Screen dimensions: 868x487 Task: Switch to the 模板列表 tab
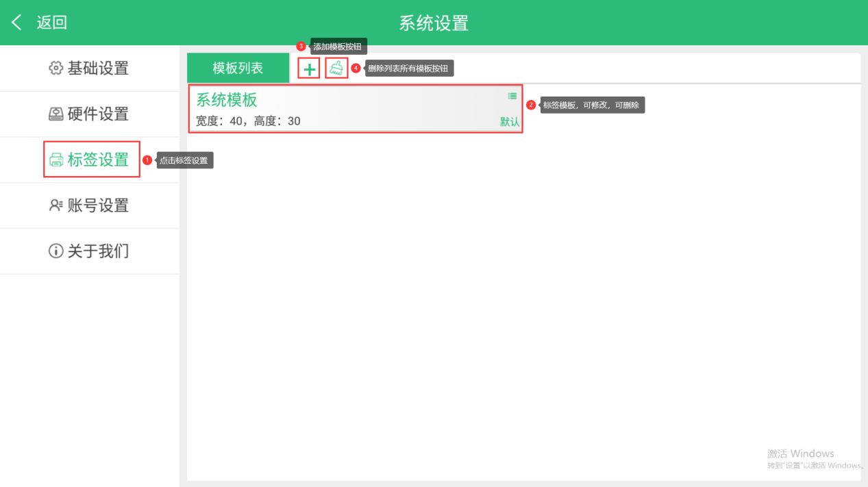pos(238,68)
